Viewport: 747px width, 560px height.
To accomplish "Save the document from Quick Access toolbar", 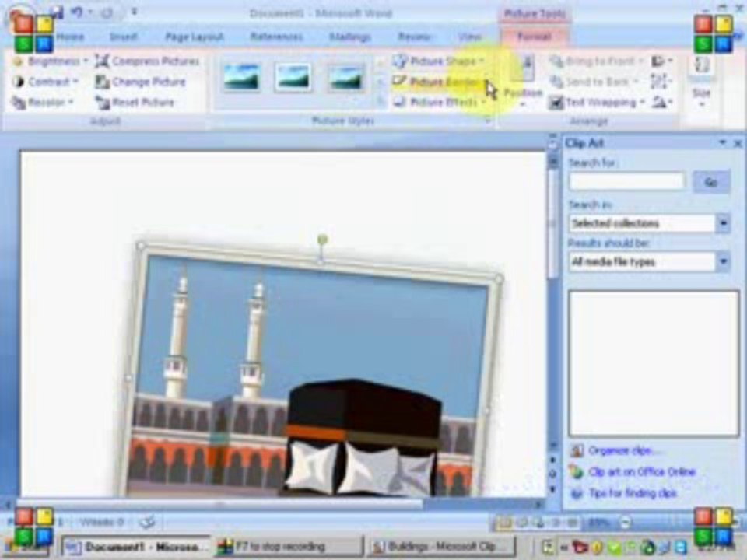I will pos(56,12).
